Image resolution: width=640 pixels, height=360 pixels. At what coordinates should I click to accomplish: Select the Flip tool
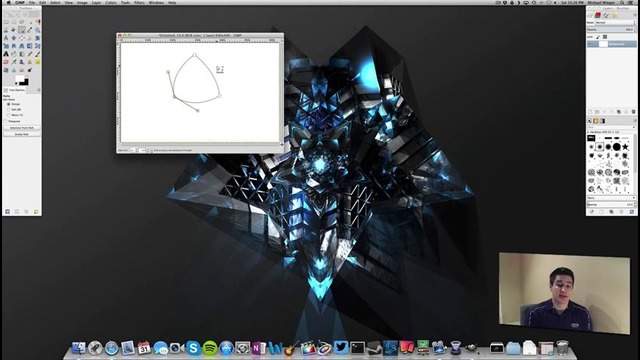click(x=29, y=46)
